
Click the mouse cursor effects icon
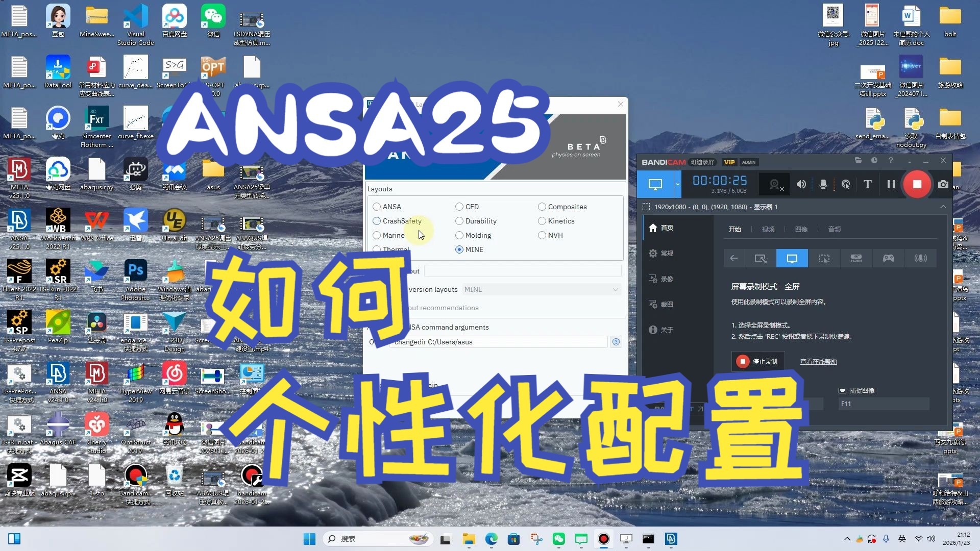click(846, 184)
